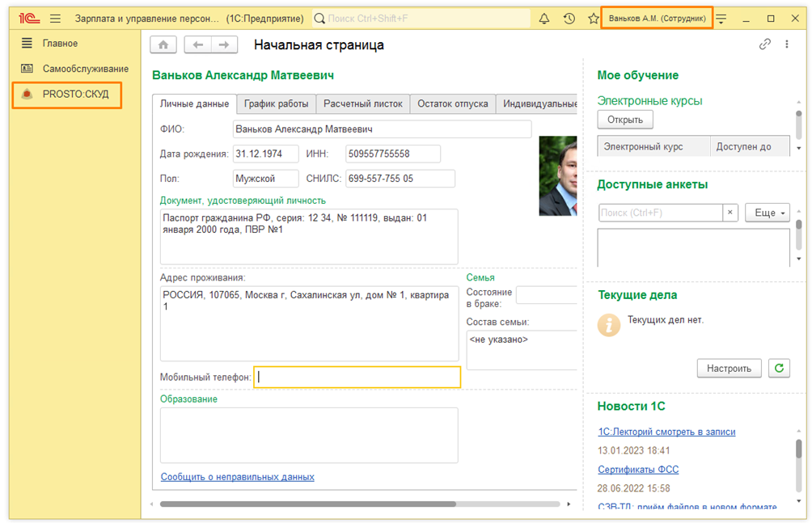812x523 pixels.
Task: Click the Сообщить о неправильных данных link
Action: (x=237, y=477)
